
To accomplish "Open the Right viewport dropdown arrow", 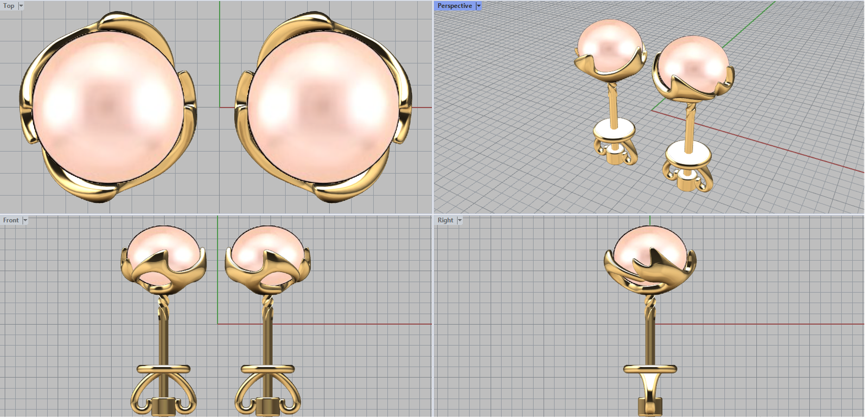I will point(459,220).
